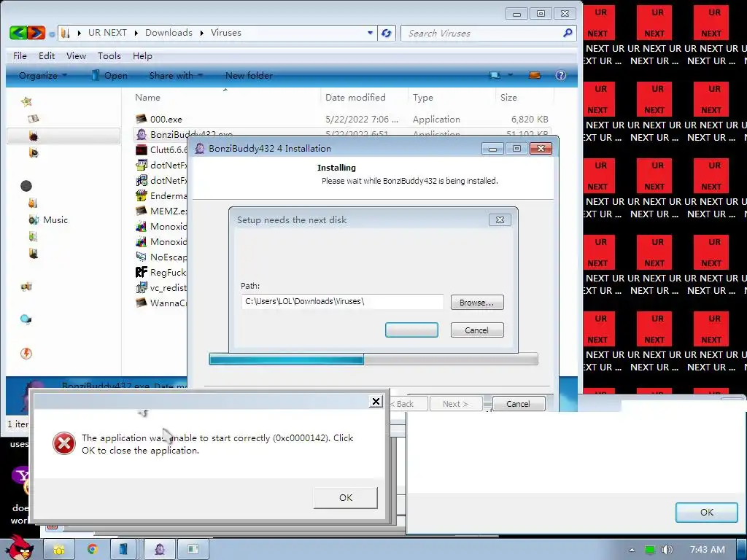This screenshot has height=560, width=747.
Task: Click the unlabeled focused button beside Cancel
Action: point(411,330)
